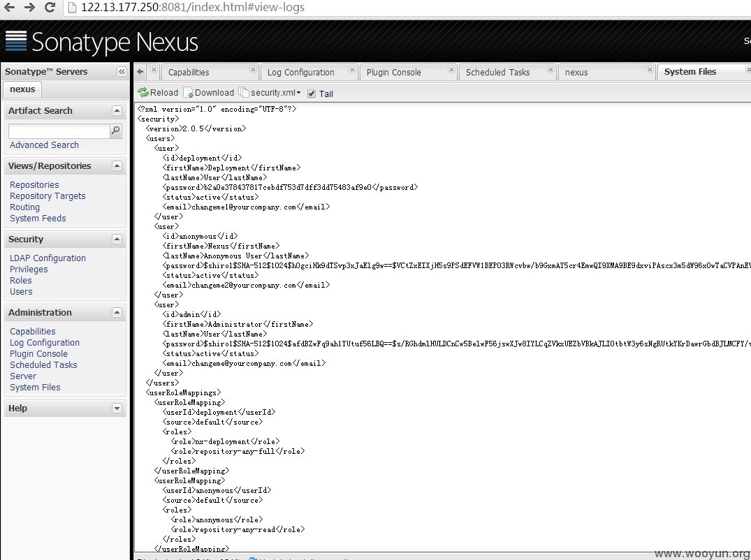Switch to the Plugin Console tab
751x560 pixels.
point(394,73)
